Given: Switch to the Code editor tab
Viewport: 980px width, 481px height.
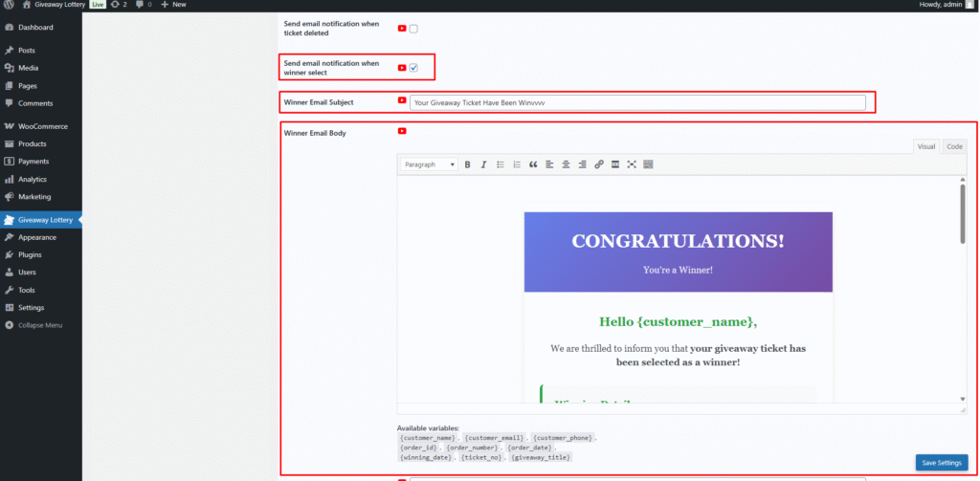Looking at the screenshot, I should click(x=954, y=146).
